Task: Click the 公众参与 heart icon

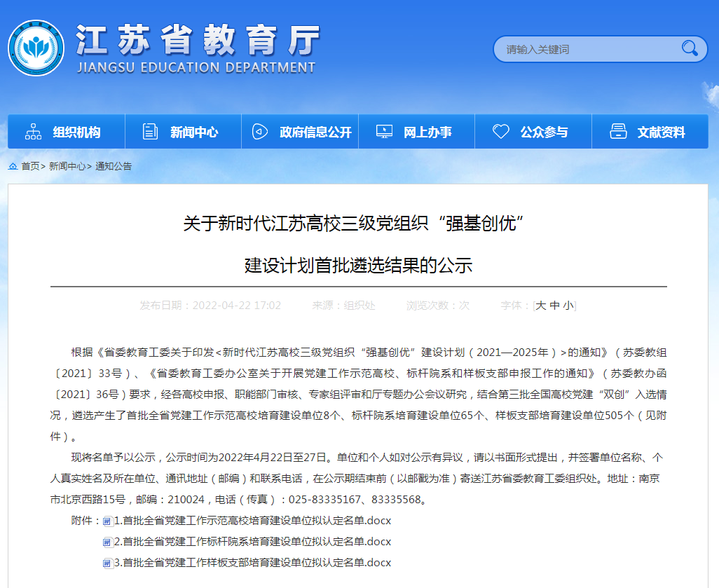Action: (500, 132)
